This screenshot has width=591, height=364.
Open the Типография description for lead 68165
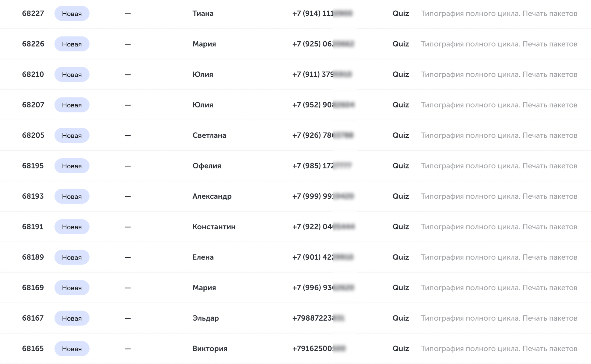coord(499,349)
